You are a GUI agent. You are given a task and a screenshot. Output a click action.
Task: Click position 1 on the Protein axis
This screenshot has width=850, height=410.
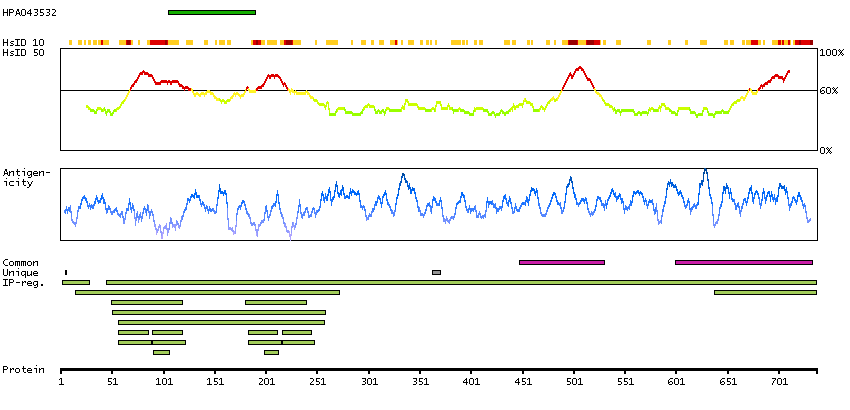(x=62, y=381)
